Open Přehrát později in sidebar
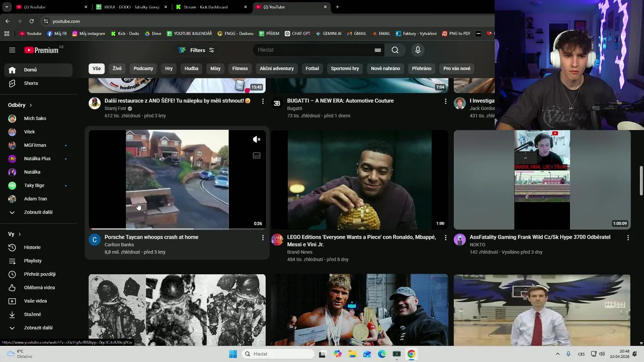The height and width of the screenshot is (362, 644). tap(38, 274)
